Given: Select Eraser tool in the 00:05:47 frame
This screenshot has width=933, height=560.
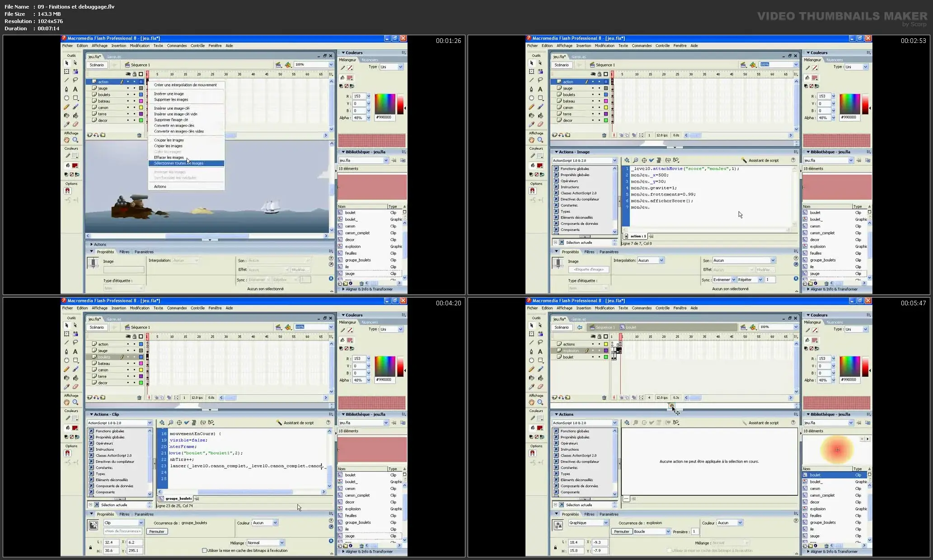Looking at the screenshot, I should [540, 387].
